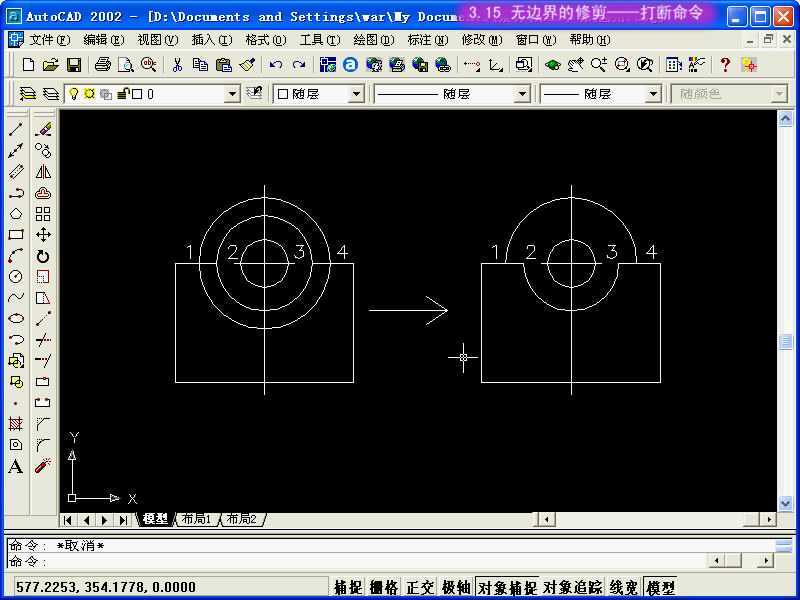Image resolution: width=800 pixels, height=600 pixels.
Task: Select the Polygon draw tool
Action: [x=16, y=214]
